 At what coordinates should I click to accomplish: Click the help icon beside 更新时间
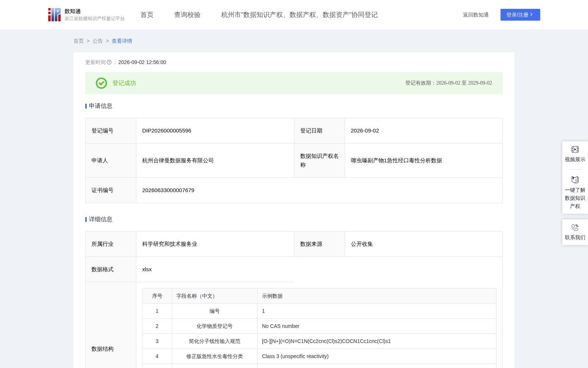pyautogui.click(x=109, y=62)
